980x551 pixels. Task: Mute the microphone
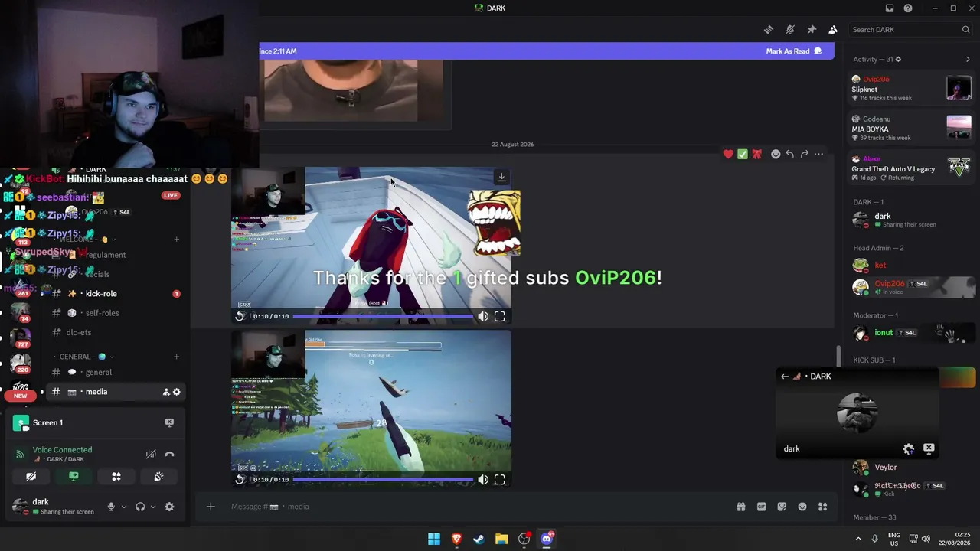click(x=111, y=507)
